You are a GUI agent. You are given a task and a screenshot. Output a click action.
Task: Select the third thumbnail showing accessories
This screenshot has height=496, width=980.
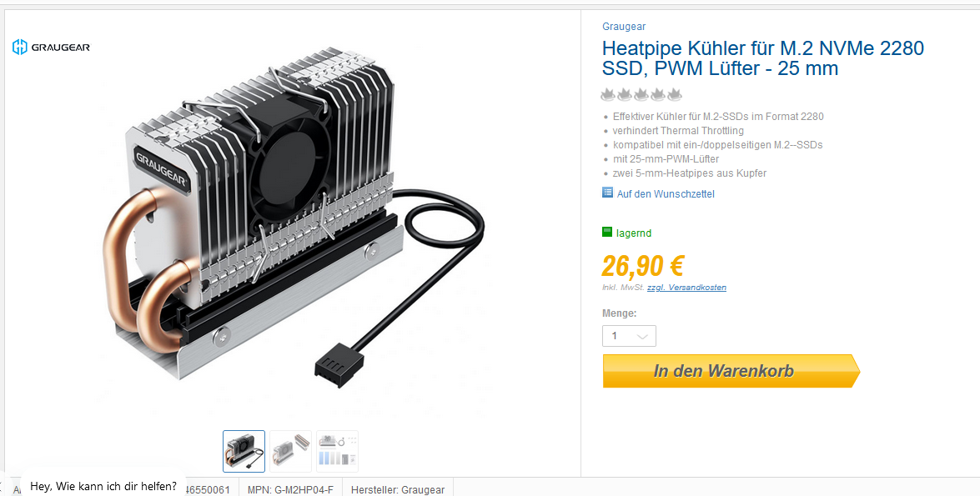[x=338, y=451]
